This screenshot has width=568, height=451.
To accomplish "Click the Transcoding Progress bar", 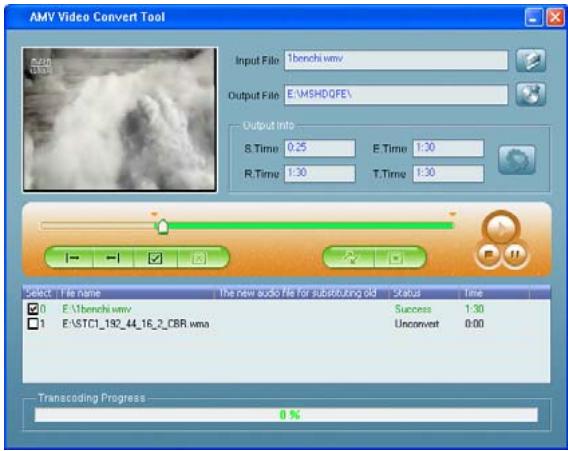I will [286, 415].
